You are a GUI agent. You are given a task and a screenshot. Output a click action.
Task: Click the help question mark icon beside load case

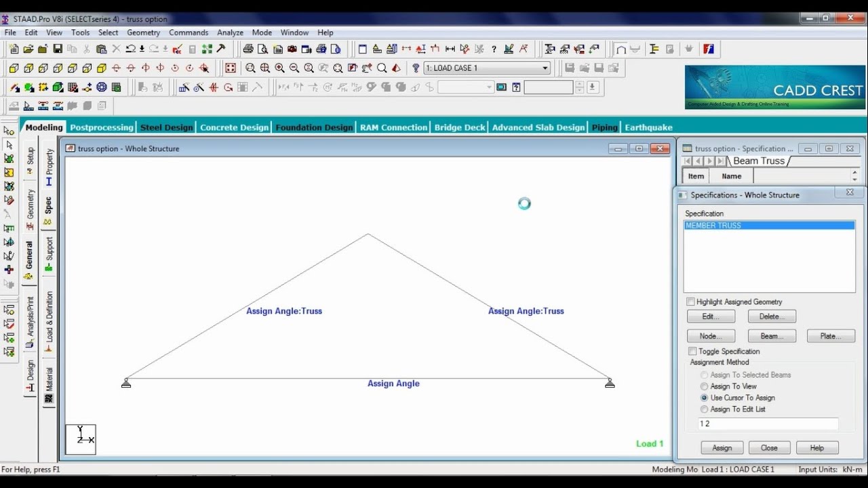tap(416, 68)
